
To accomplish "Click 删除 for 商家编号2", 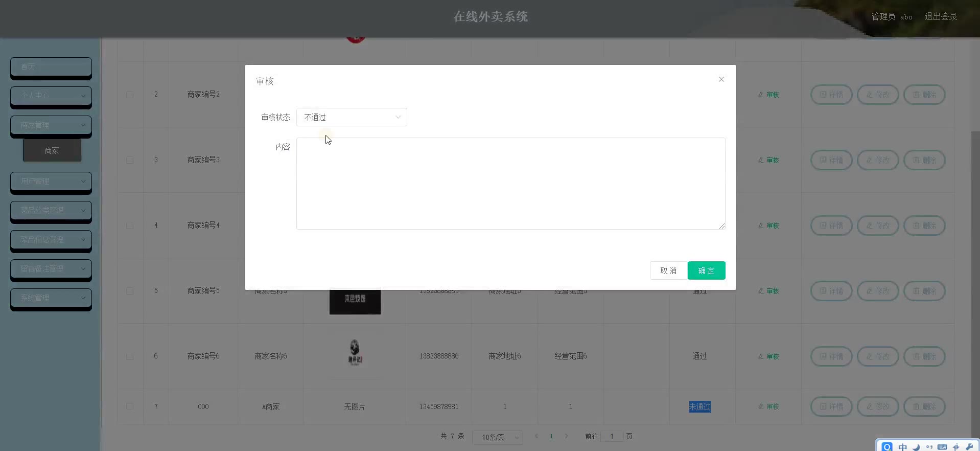I will pyautogui.click(x=924, y=95).
